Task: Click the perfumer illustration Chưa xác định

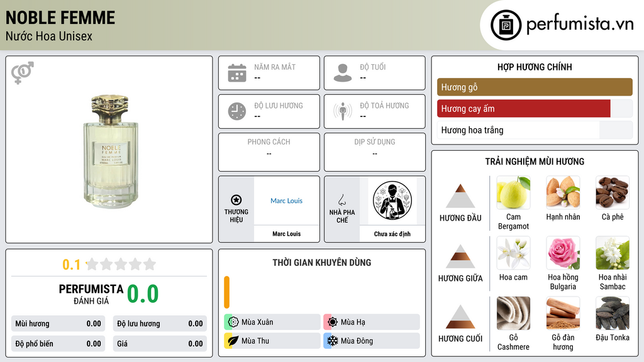Action: click(x=392, y=200)
